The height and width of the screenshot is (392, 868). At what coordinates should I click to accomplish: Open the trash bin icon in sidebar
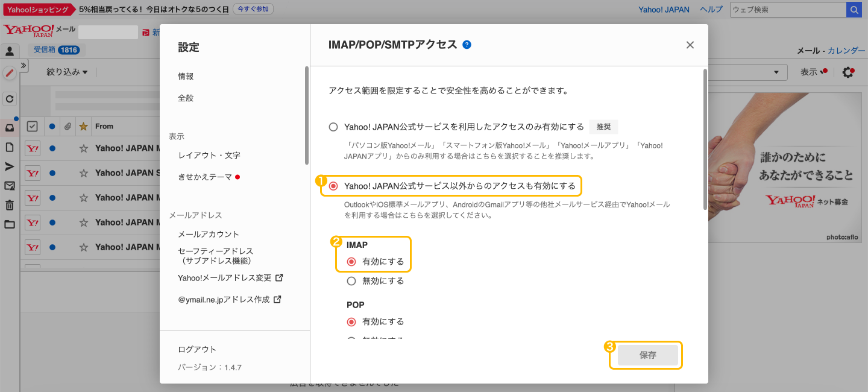[10, 205]
